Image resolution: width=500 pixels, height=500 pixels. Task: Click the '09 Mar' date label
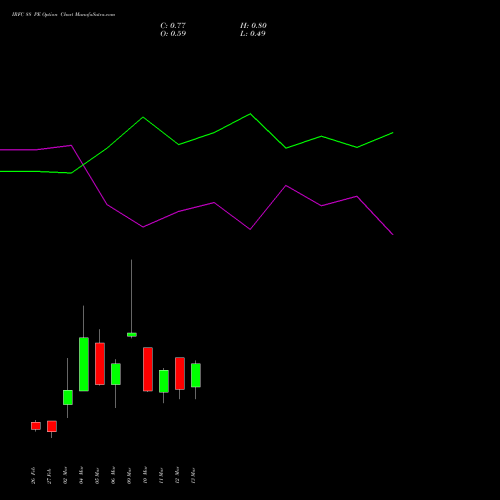[x=129, y=475]
